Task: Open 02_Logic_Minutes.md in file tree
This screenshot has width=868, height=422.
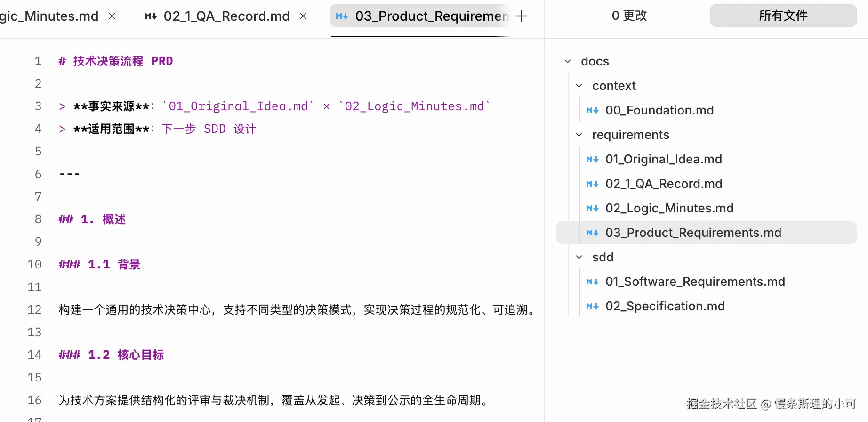Action: tap(669, 208)
